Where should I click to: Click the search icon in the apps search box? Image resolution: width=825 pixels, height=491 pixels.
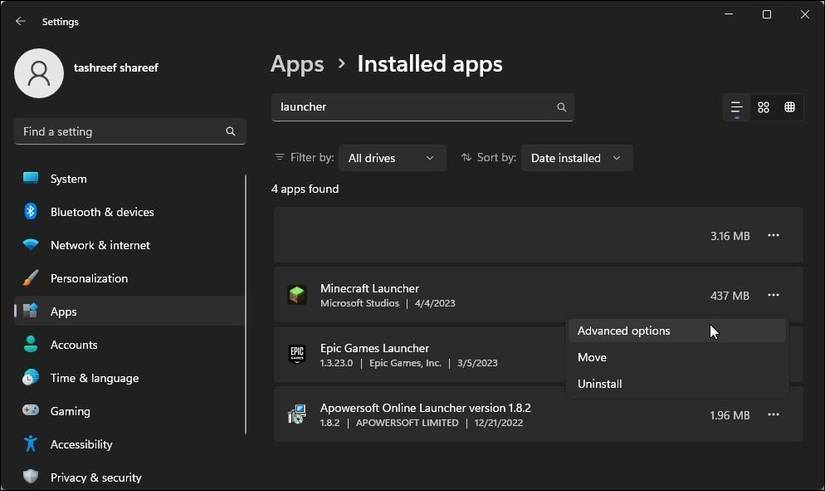coord(561,107)
